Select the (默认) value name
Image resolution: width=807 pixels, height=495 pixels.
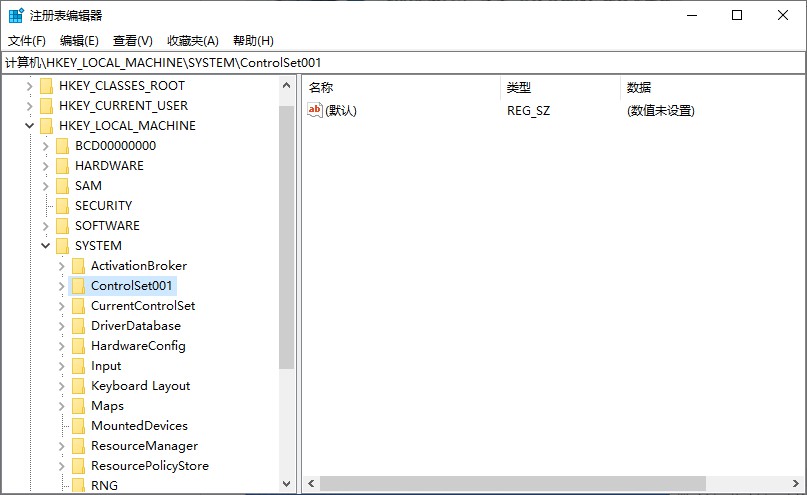[341, 111]
